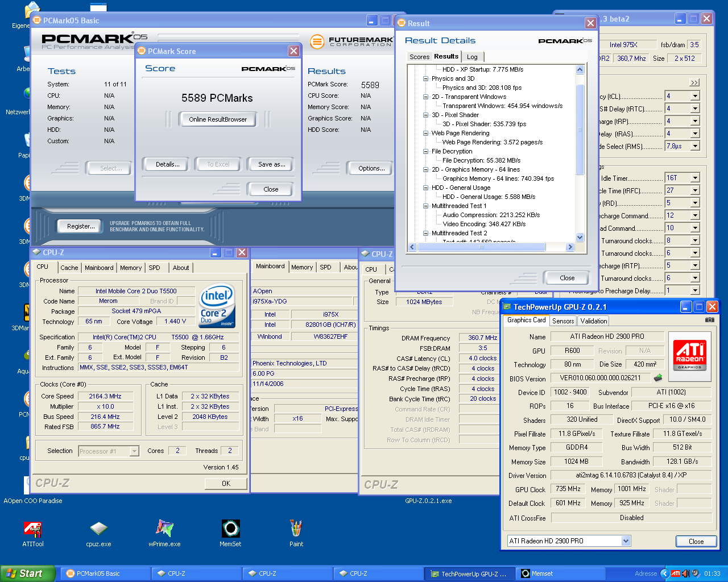This screenshot has width=728, height=582.
Task: Click the results tree vertical scrollbar thumb
Action: (x=580, y=130)
